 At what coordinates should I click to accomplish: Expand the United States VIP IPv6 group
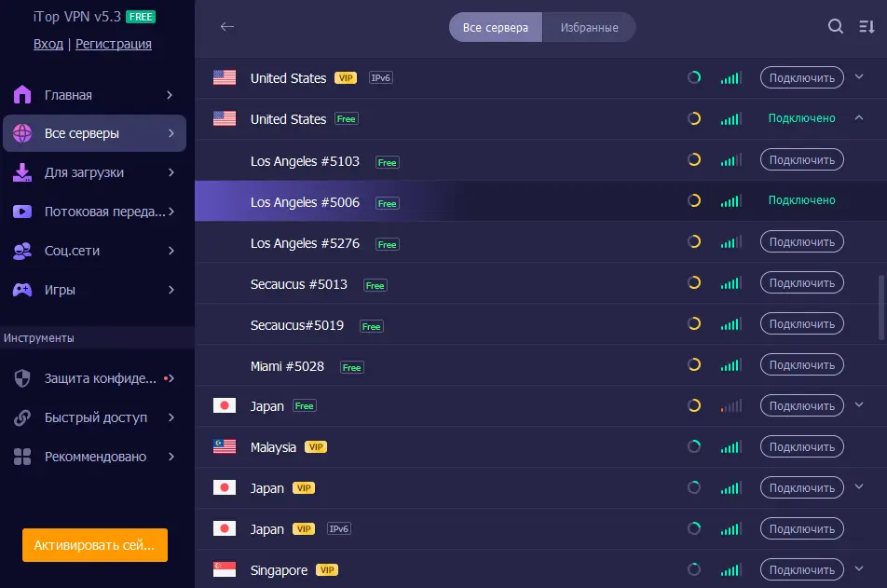click(x=859, y=77)
